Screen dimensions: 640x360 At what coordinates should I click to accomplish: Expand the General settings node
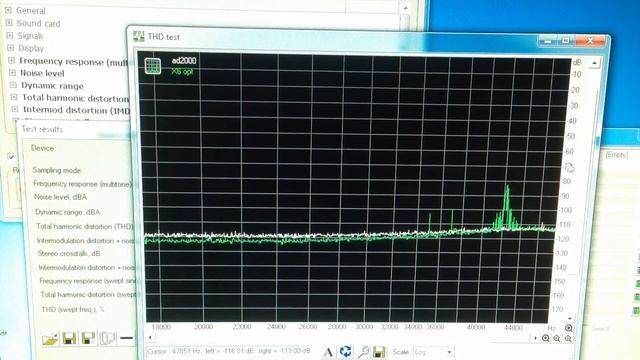click(8, 10)
